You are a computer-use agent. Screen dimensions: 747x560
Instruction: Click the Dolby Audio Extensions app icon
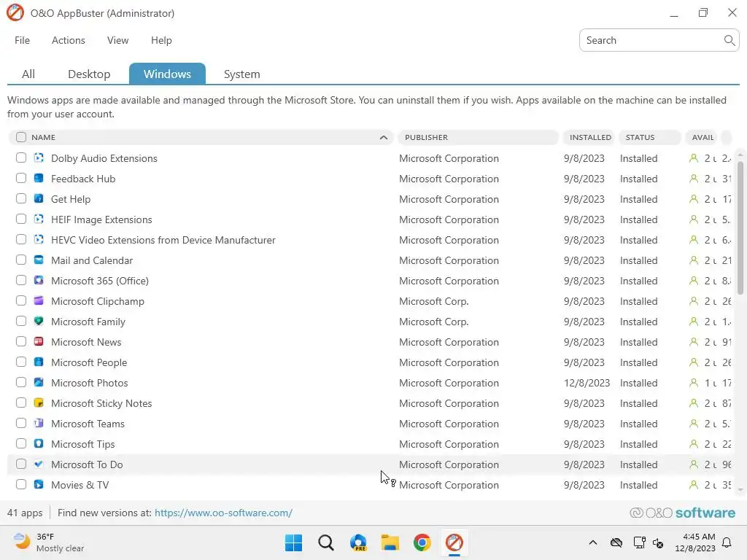(39, 157)
